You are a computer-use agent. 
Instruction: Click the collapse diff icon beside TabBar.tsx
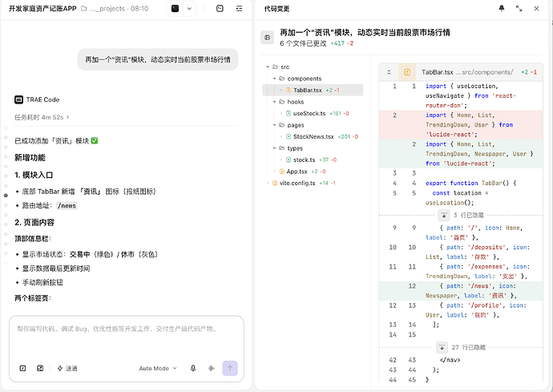[x=389, y=72]
